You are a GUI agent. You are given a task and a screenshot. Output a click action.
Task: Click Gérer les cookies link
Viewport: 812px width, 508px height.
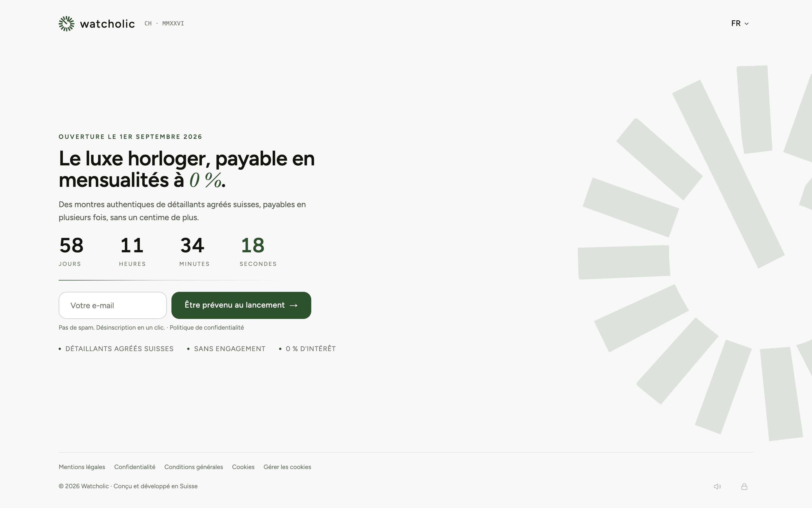pos(287,467)
